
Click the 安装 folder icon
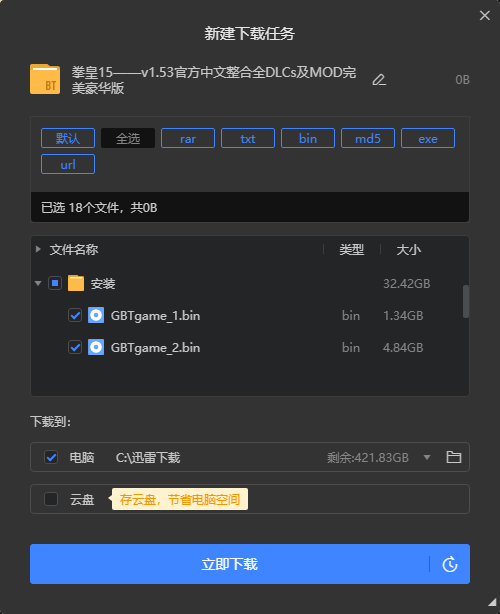coord(76,283)
